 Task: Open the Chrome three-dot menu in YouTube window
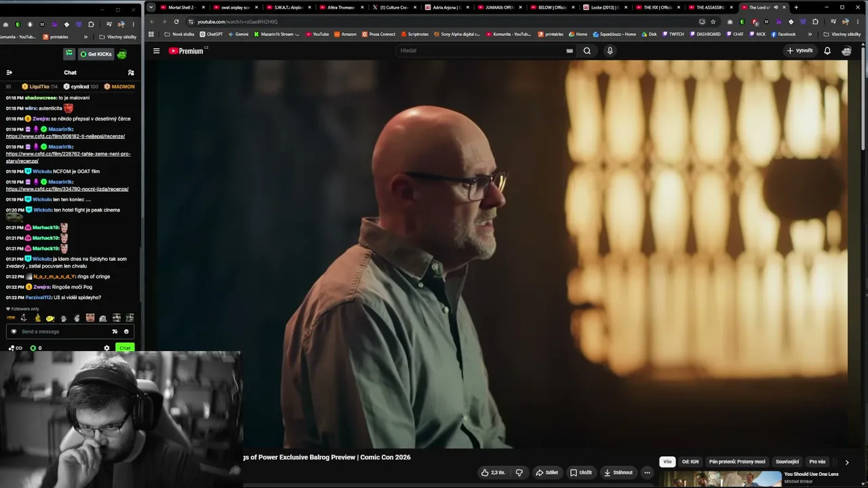pyautogui.click(x=858, y=22)
